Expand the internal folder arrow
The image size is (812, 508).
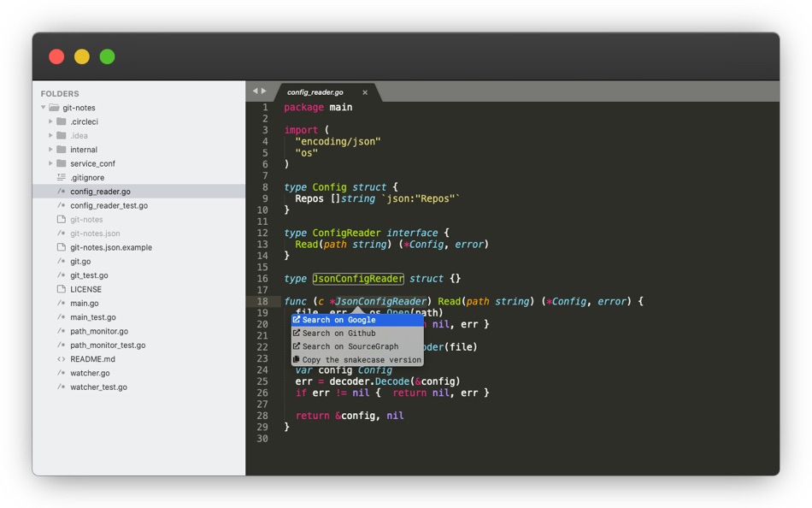[50, 150]
